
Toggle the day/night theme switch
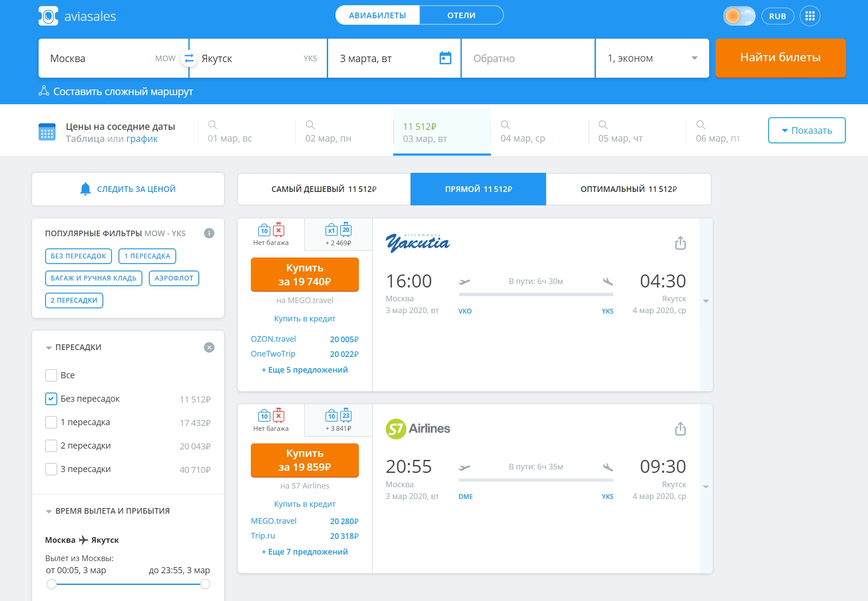pos(739,16)
